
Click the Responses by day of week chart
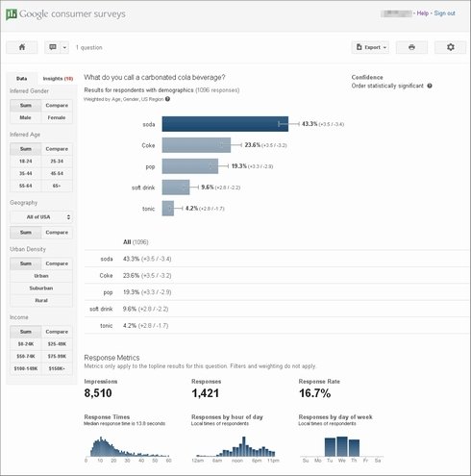[342, 446]
